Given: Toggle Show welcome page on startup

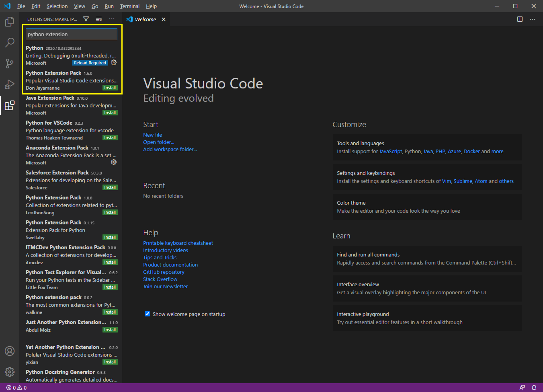Looking at the screenshot, I should (x=147, y=314).
